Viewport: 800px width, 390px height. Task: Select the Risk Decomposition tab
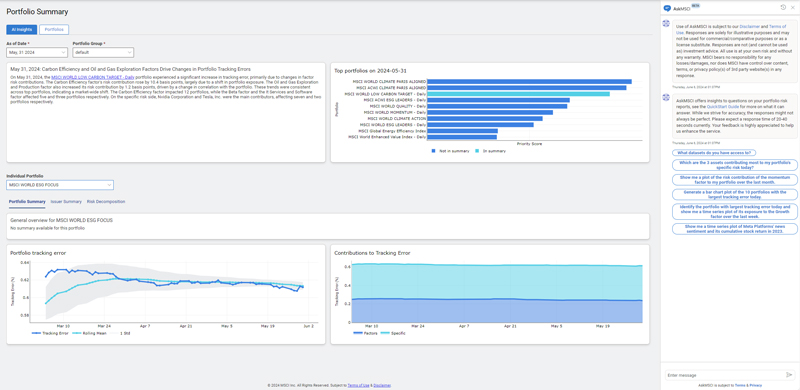coord(106,202)
